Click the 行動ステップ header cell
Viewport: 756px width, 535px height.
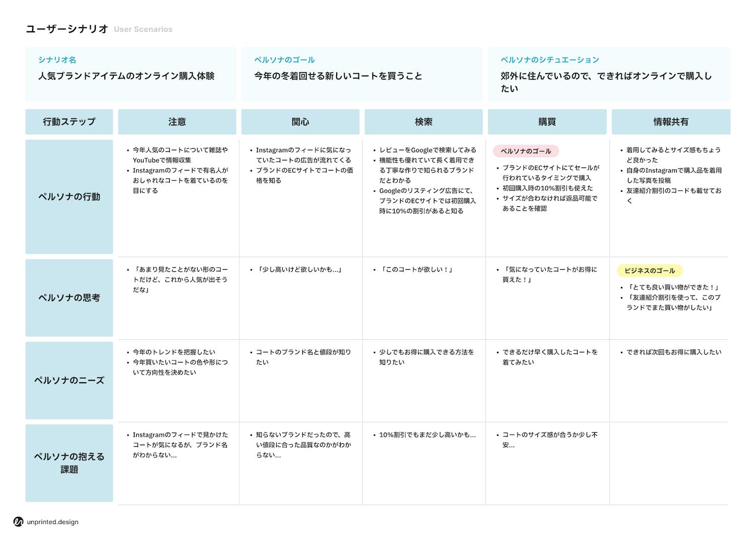(69, 122)
